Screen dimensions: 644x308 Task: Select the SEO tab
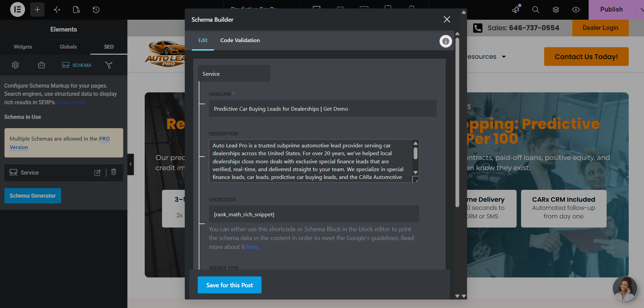tap(109, 47)
